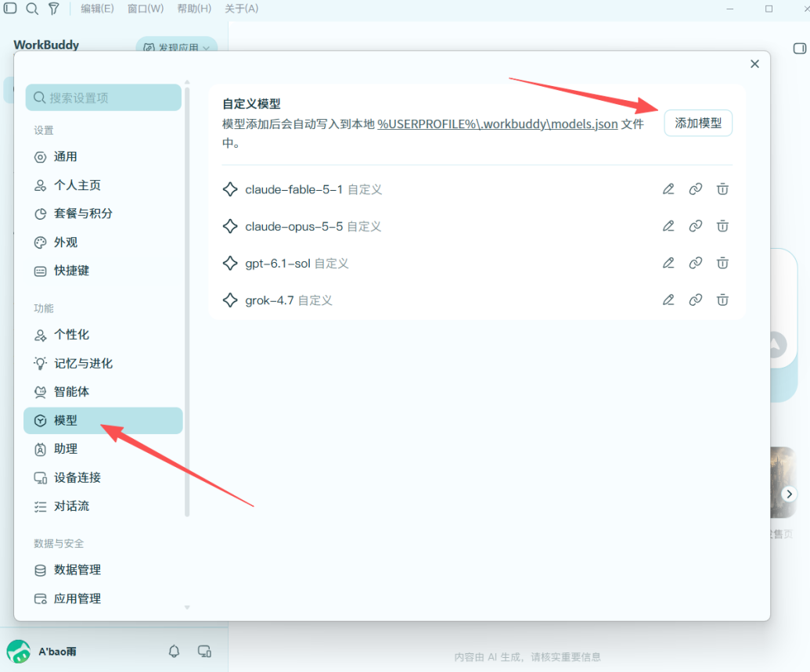This screenshot has height=672, width=810.
Task: Open 助理 assistant settings
Action: (103, 449)
